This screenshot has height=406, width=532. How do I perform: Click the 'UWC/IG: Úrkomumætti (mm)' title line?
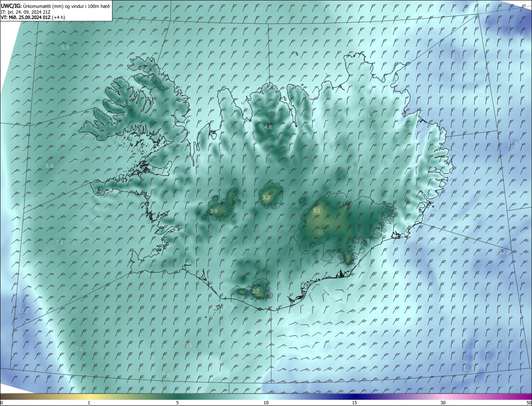tap(55, 6)
